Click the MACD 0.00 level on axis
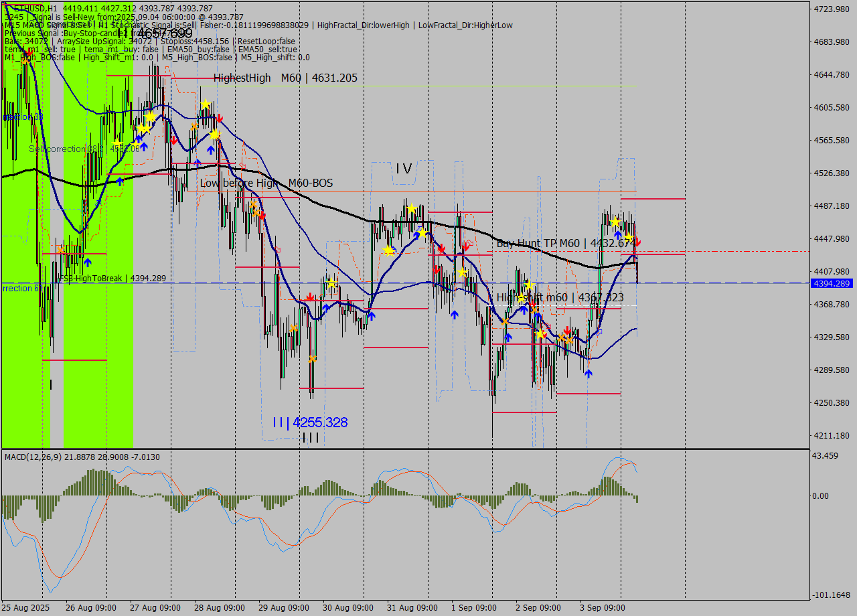The height and width of the screenshot is (616, 857). click(x=820, y=496)
